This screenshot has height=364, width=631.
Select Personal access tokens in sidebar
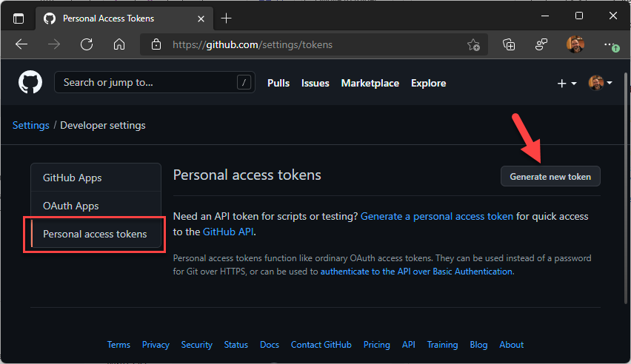point(96,234)
